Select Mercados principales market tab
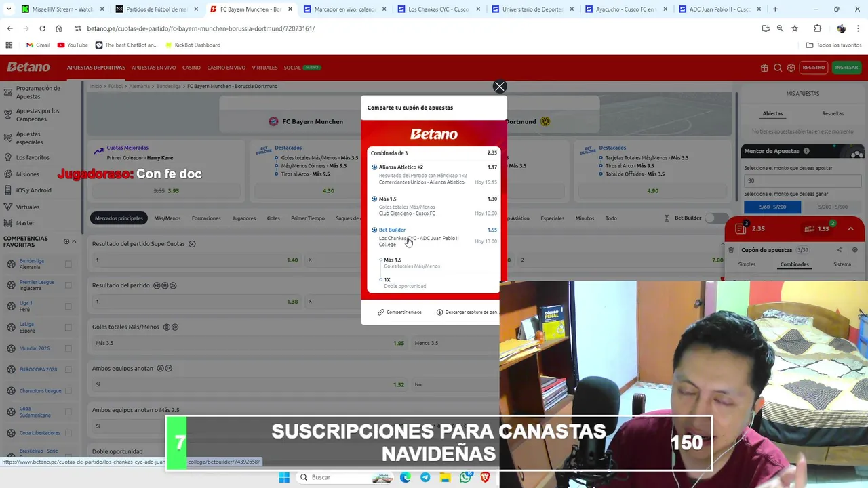 (x=119, y=218)
